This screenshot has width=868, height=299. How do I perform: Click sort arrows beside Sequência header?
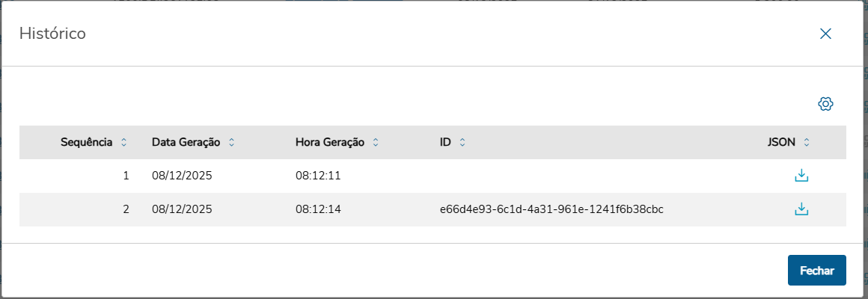[x=124, y=142]
